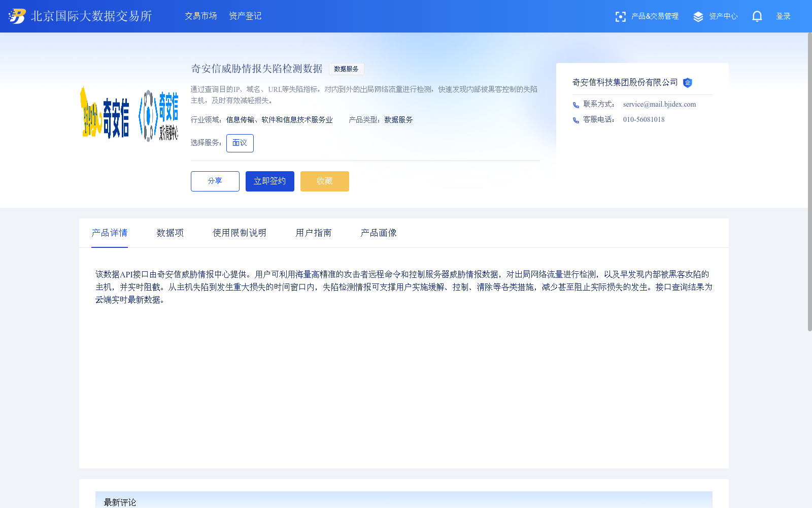This screenshot has width=812, height=508.
Task: Click the phone number 010-56081018
Action: pyautogui.click(x=644, y=120)
